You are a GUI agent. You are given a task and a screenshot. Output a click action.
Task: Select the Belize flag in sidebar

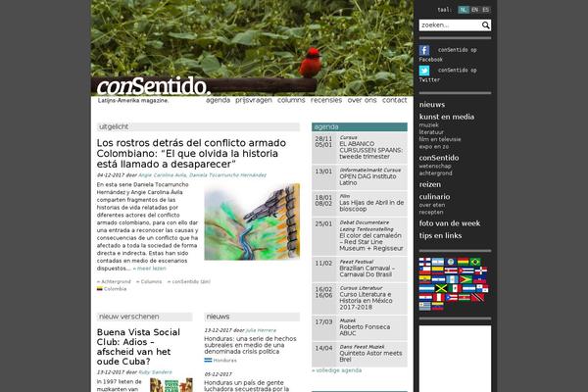[x=451, y=262]
